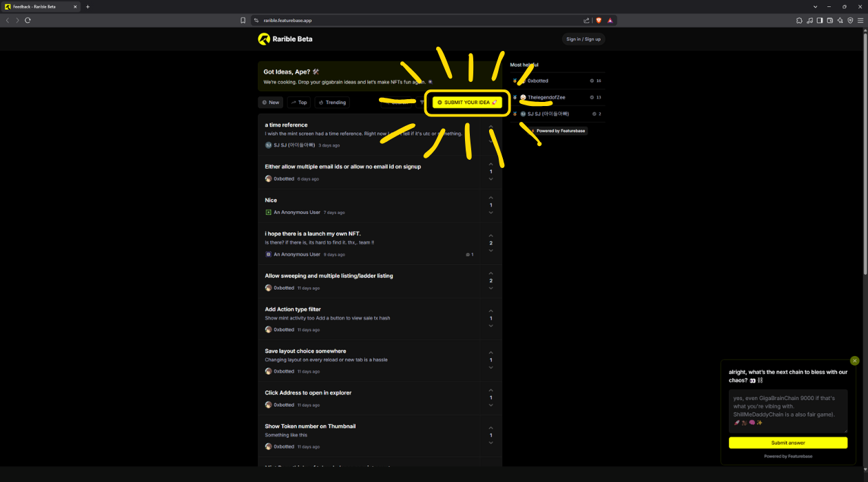This screenshot has width=868, height=482.
Task: Upvote the 'Nice' post
Action: pos(491,198)
